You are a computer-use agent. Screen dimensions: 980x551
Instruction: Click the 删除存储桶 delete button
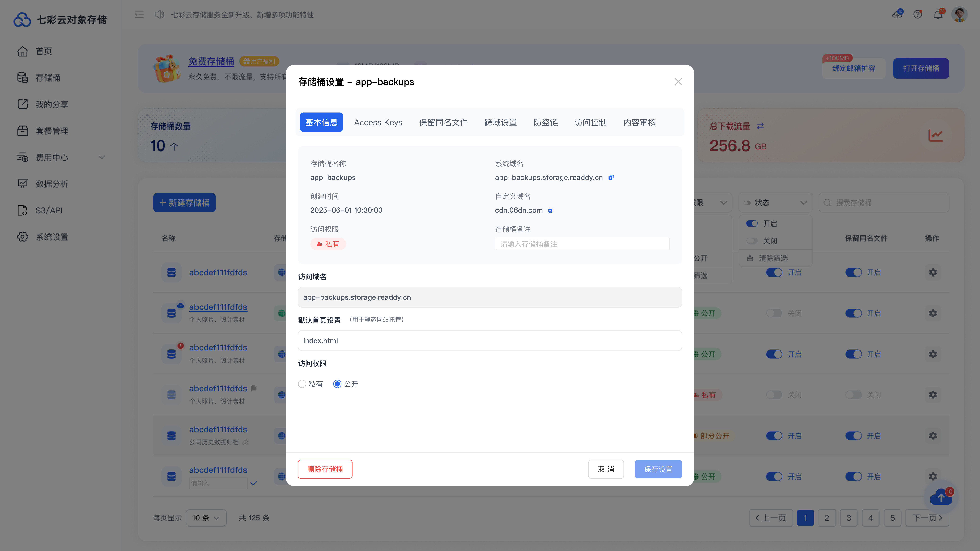tap(325, 469)
